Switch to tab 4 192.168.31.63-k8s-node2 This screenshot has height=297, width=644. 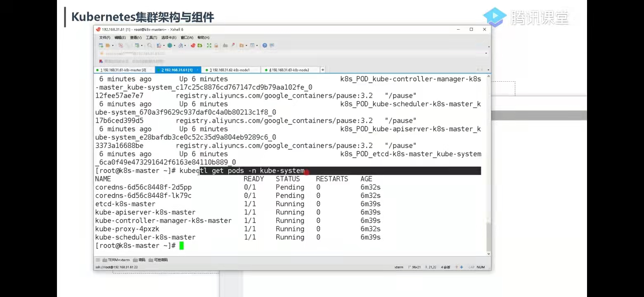click(290, 70)
